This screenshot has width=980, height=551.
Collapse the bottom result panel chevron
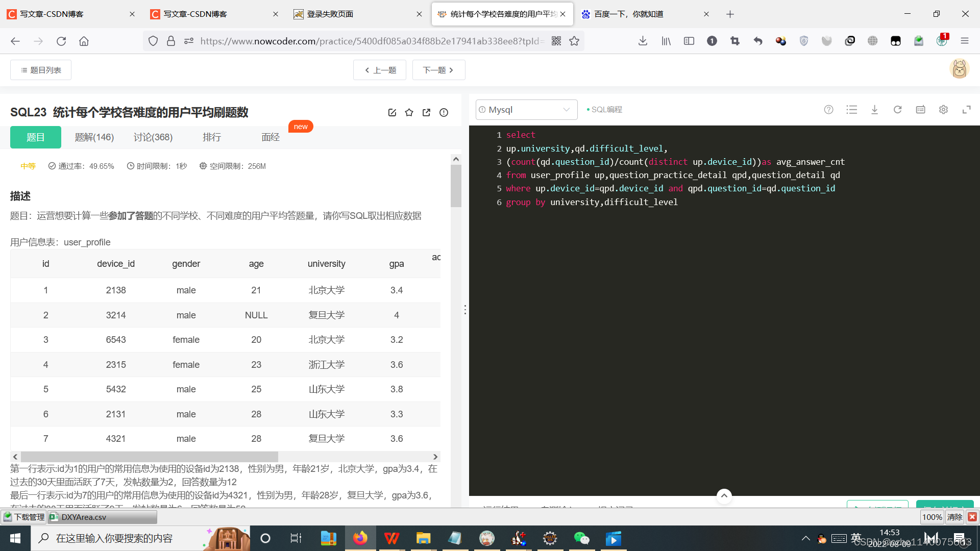coord(724,495)
